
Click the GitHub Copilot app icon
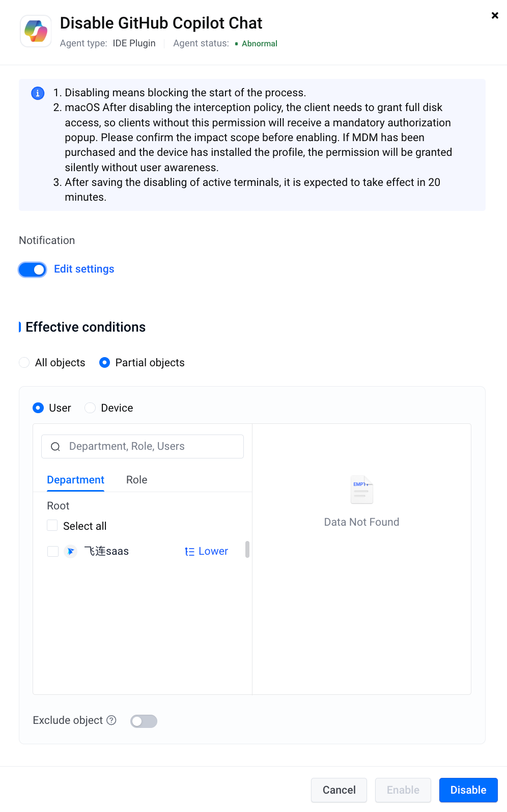(36, 31)
